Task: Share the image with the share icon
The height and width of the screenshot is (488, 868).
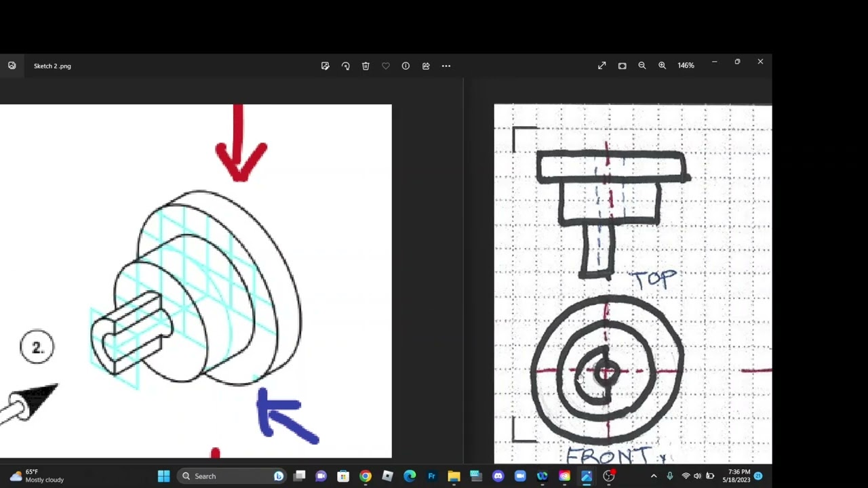Action: pos(426,66)
